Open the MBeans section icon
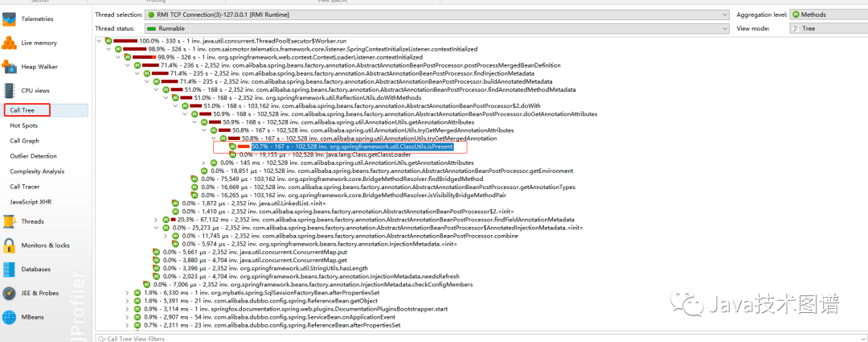 coord(10,317)
